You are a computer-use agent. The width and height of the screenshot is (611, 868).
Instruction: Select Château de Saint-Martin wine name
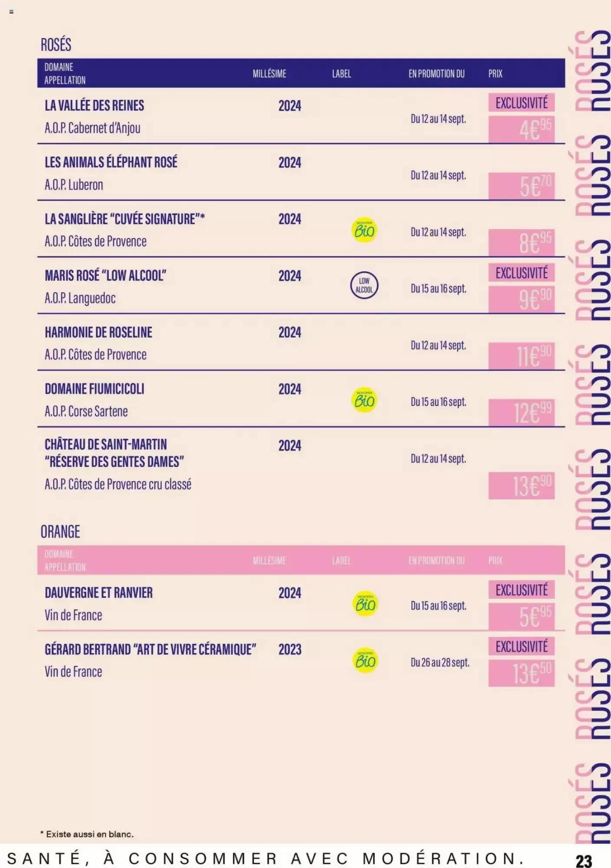point(115,453)
